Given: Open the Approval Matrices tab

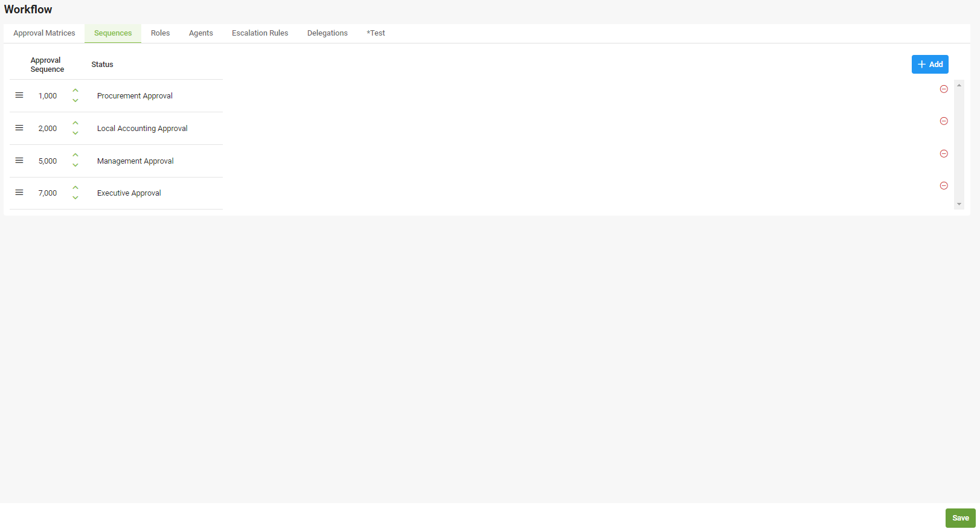Looking at the screenshot, I should pos(44,33).
